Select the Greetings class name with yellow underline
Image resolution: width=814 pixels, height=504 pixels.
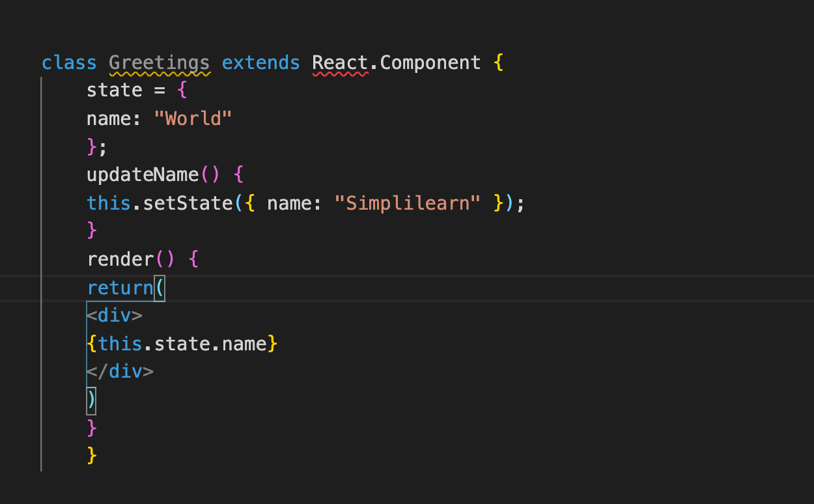[159, 62]
